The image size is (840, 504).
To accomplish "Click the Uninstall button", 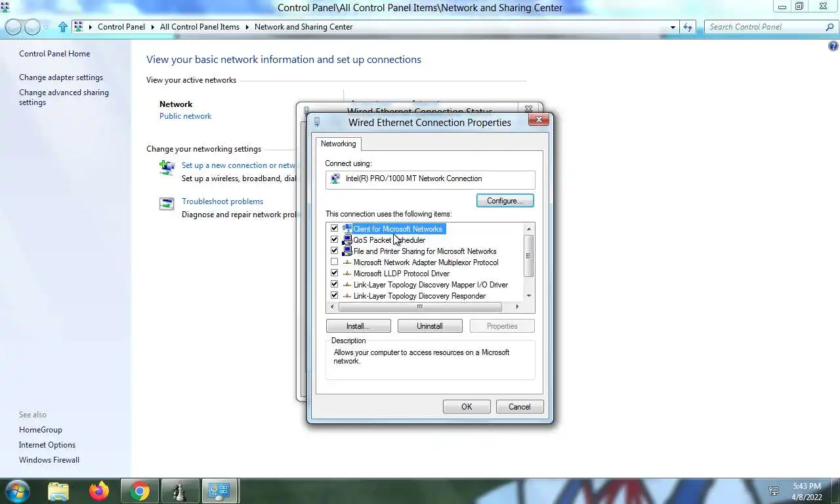I will click(430, 326).
